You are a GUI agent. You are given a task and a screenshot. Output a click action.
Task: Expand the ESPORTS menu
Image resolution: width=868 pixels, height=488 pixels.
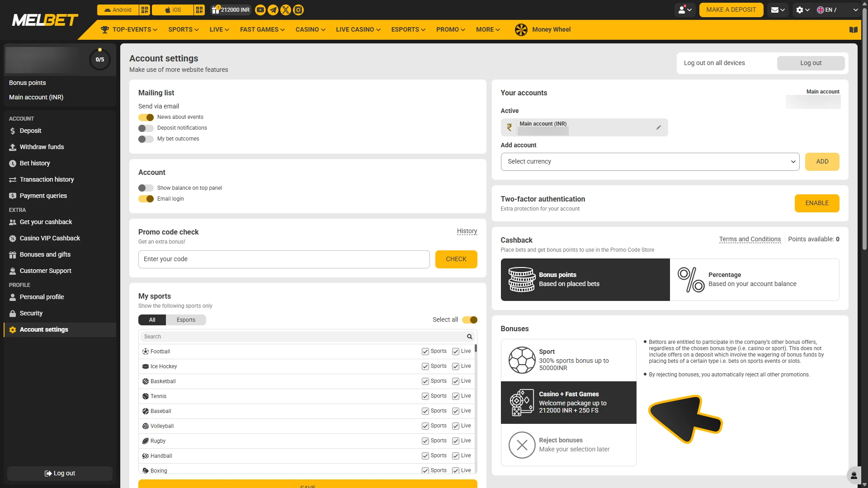(x=408, y=30)
